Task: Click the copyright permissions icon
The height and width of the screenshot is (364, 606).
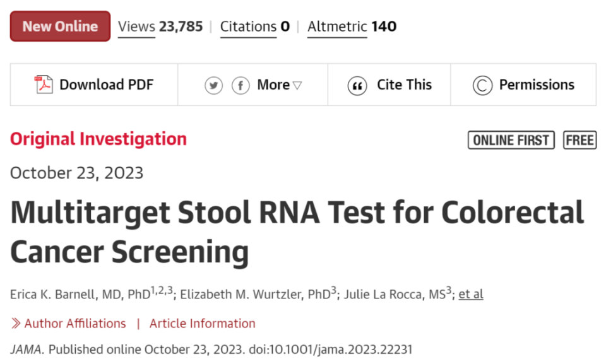Action: 482,85
